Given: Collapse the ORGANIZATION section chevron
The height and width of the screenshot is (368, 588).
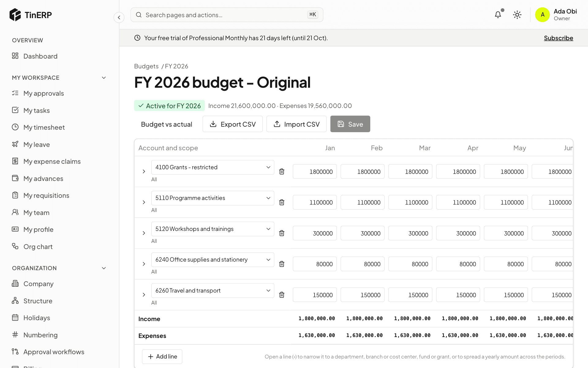Looking at the screenshot, I should click(104, 268).
